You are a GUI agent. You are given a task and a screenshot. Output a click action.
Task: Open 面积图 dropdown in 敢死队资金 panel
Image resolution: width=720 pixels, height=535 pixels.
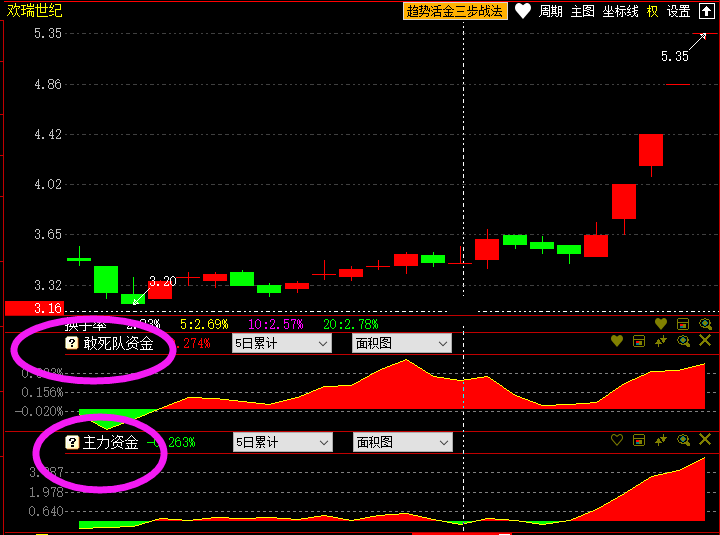[402, 343]
